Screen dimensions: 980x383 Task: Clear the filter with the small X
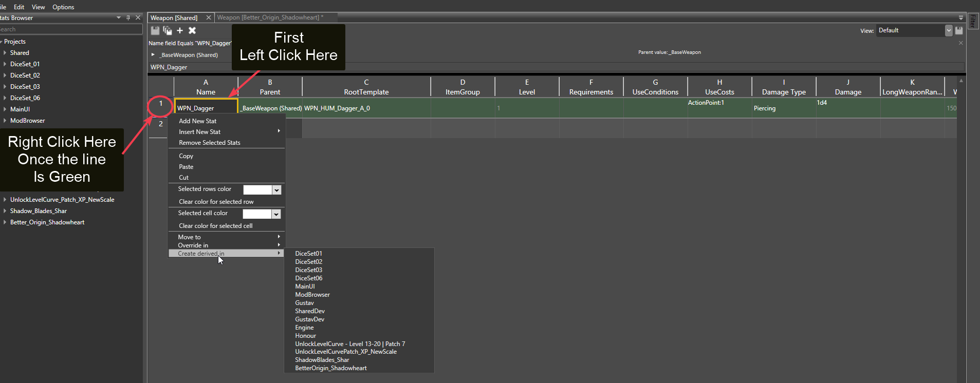coord(961,43)
